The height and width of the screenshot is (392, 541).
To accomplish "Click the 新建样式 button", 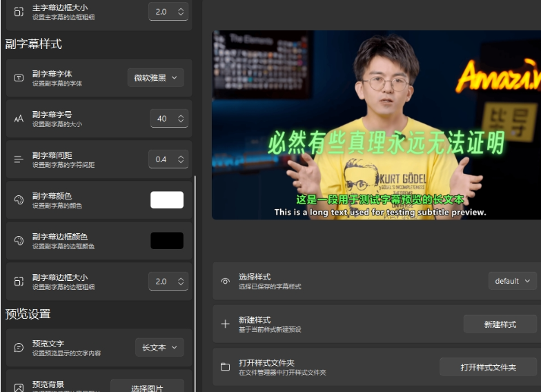I will pos(500,324).
